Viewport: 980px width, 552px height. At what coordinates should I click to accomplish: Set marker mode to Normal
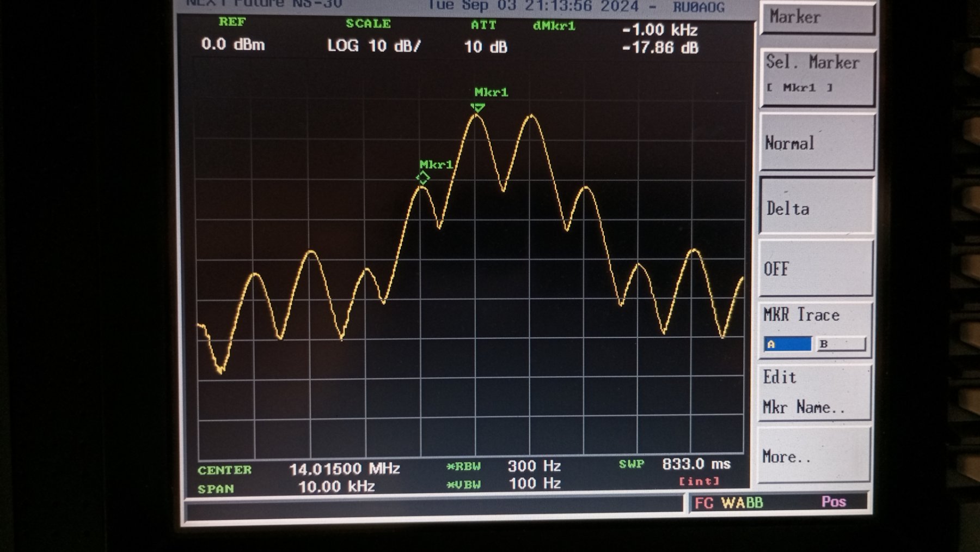coord(817,143)
